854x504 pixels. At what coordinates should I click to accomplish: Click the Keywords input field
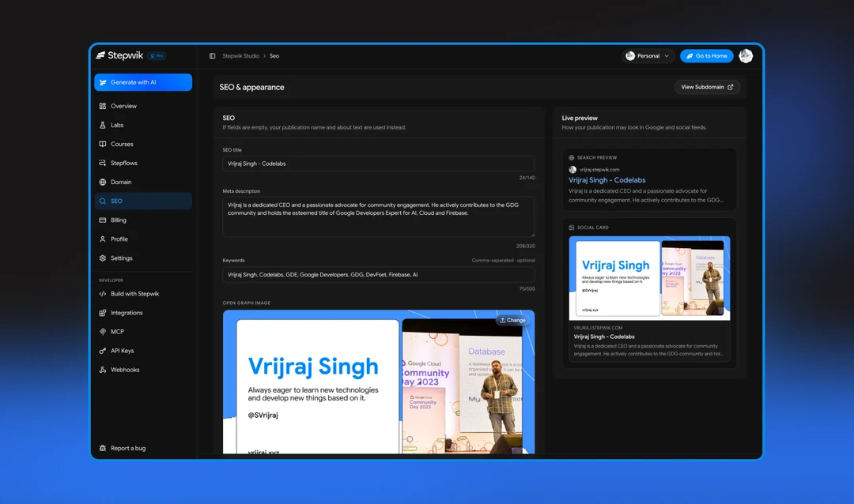[379, 275]
